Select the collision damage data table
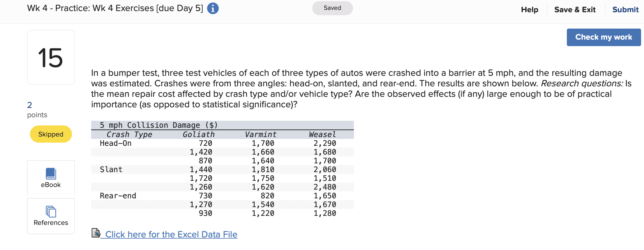Image resolution: width=644 pixels, height=250 pixels. (222, 169)
